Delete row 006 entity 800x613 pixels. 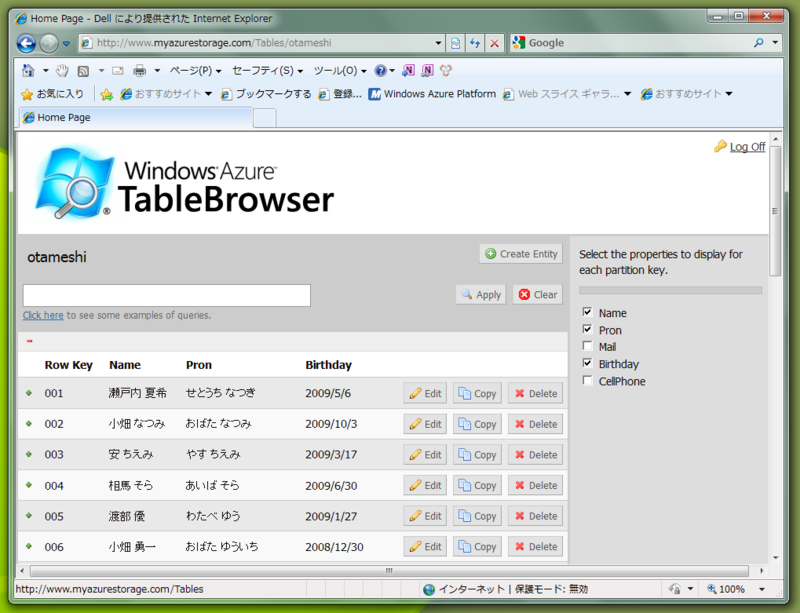point(535,547)
